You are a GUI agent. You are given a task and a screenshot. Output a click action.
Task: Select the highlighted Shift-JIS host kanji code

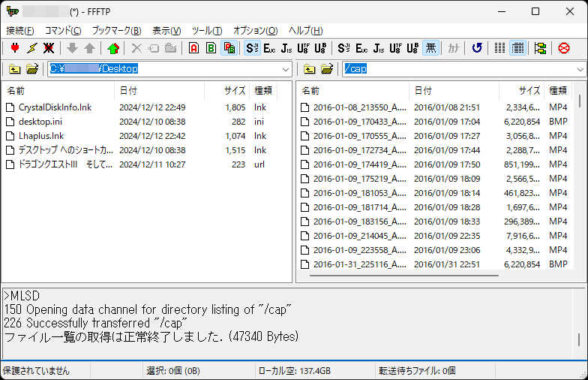(x=252, y=48)
